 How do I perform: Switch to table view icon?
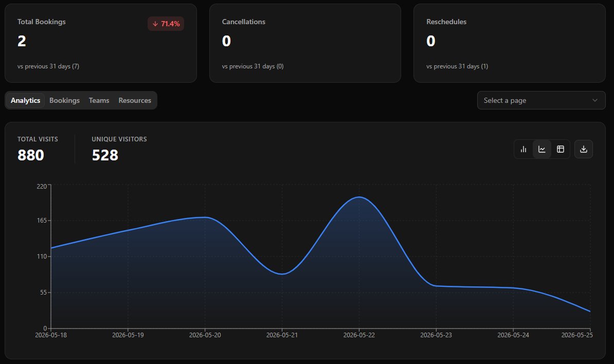(x=561, y=149)
